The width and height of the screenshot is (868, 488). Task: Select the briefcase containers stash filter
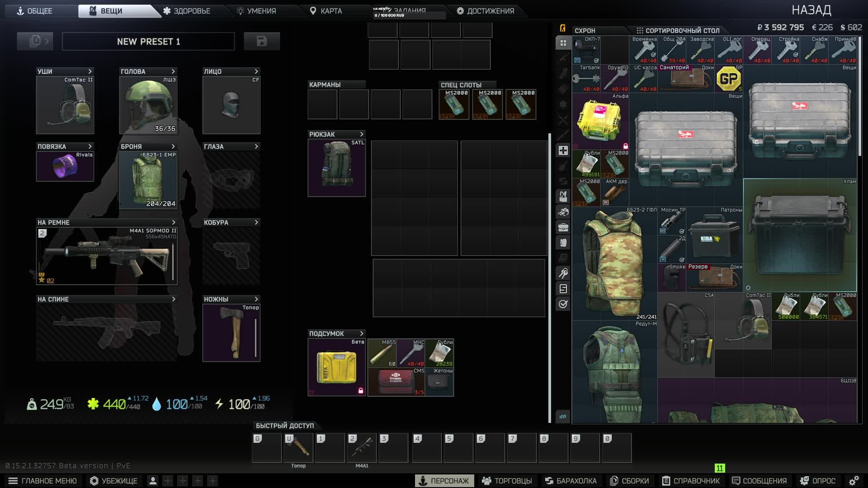tap(563, 227)
